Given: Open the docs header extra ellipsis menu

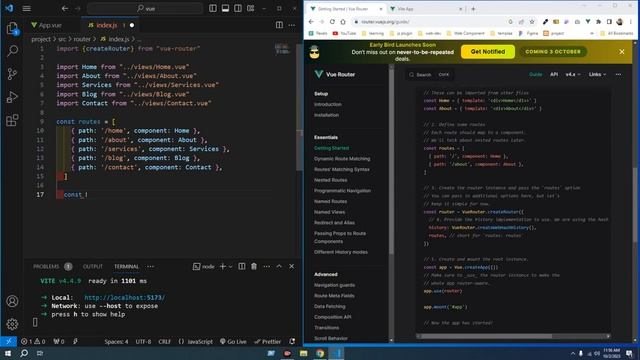Looking at the screenshot, I should [618, 74].
